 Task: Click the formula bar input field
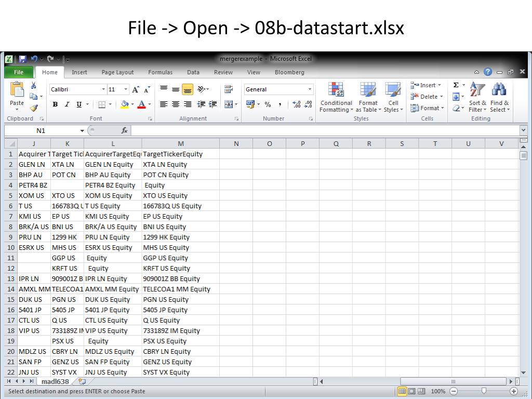coord(325,130)
